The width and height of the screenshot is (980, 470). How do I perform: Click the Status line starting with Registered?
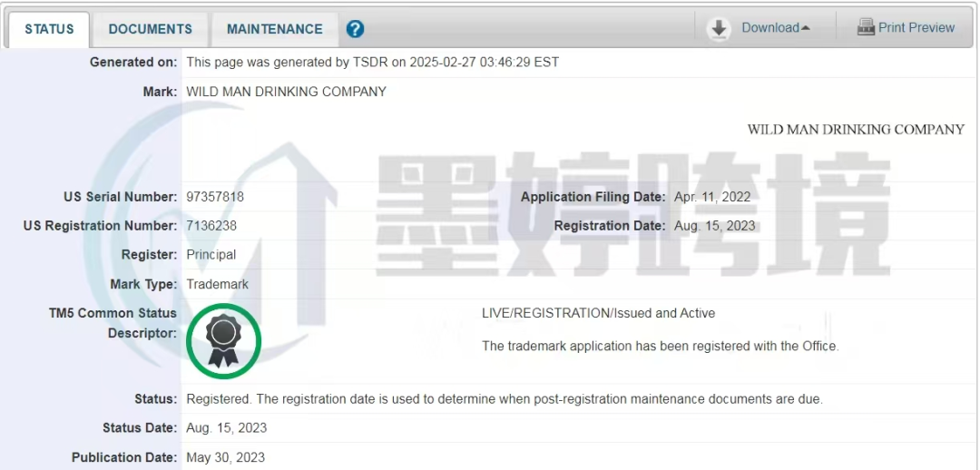pyautogui.click(x=505, y=398)
